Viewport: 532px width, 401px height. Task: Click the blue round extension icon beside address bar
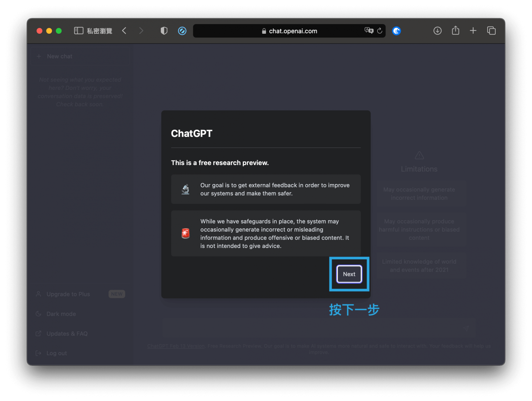[x=396, y=31]
